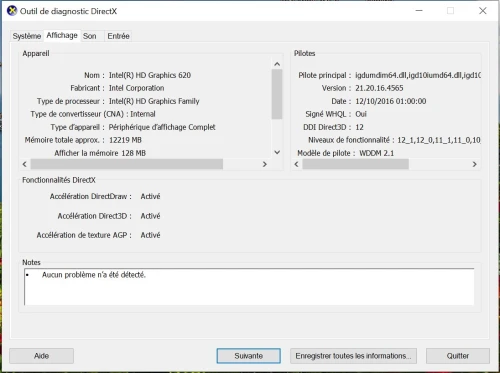Select the Affichage tab

[62, 35]
